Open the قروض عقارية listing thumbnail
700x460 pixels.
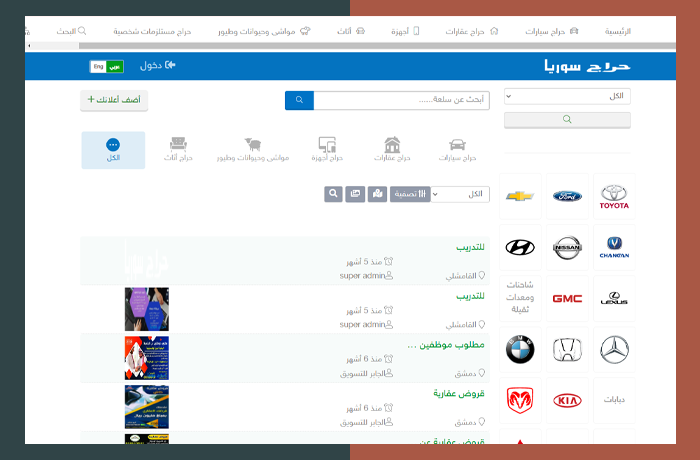click(146, 407)
